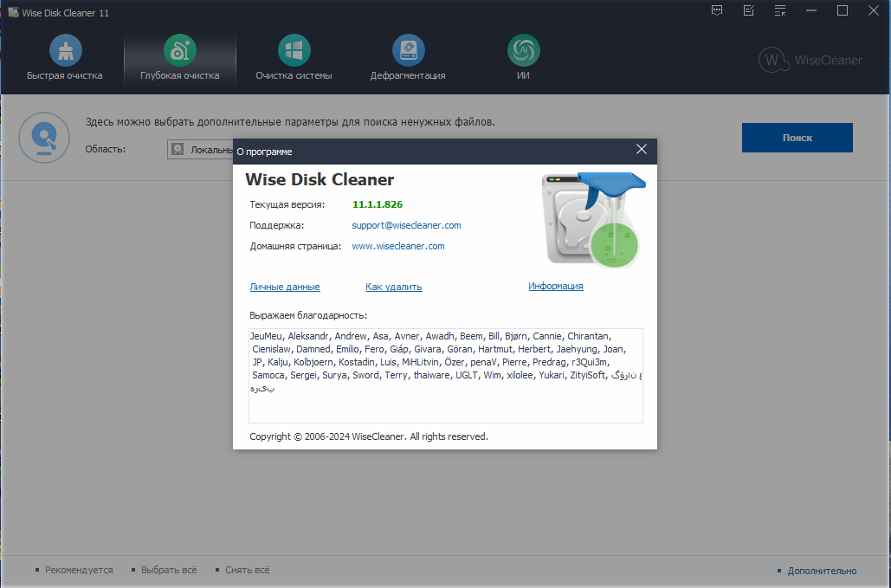Select the Deep Clean (Глубокая очистка) icon

[x=179, y=50]
